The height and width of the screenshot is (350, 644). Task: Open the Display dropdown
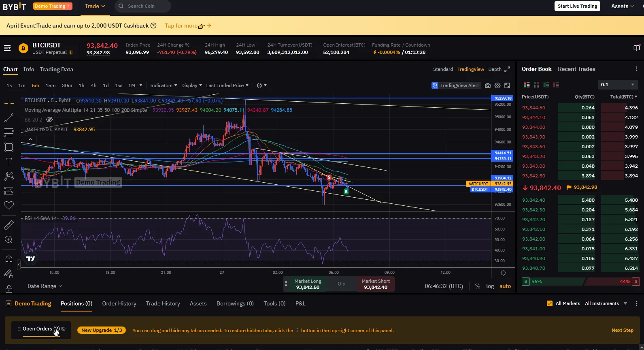pos(191,85)
